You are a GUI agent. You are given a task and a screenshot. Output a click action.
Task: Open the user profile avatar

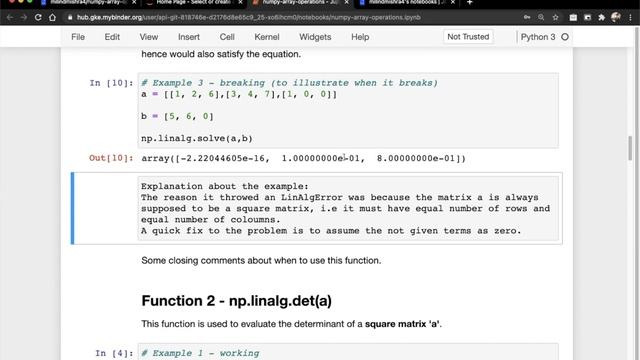coord(616,17)
